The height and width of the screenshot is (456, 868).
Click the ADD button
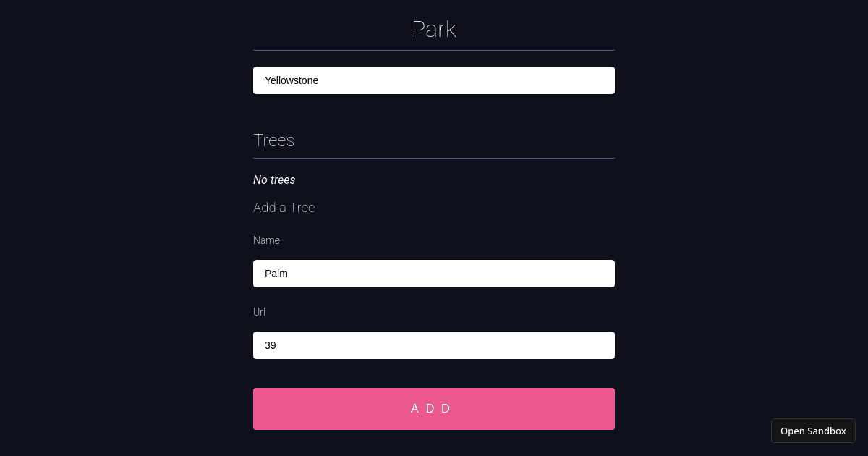coord(433,408)
